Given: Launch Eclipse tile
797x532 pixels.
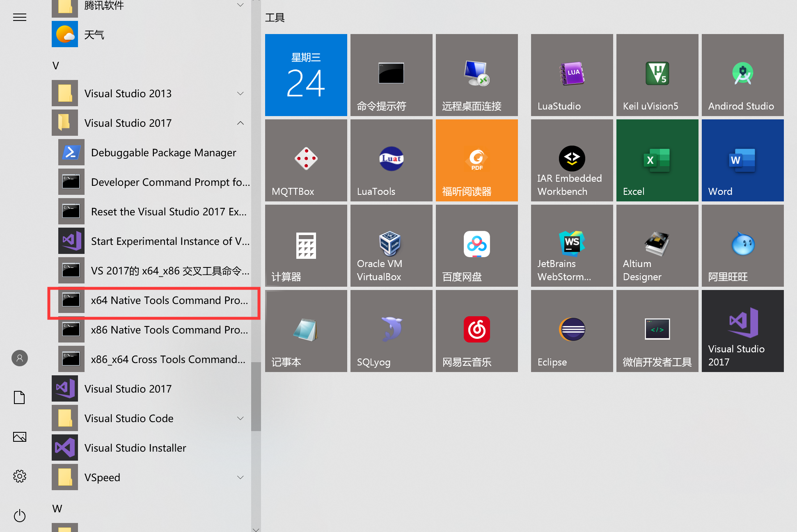Looking at the screenshot, I should (x=572, y=331).
